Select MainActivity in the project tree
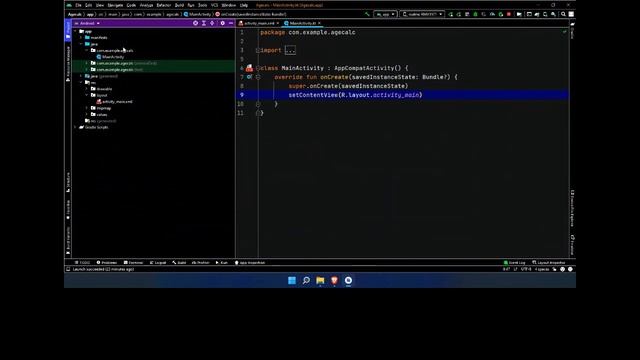The height and width of the screenshot is (360, 640). pos(110,57)
